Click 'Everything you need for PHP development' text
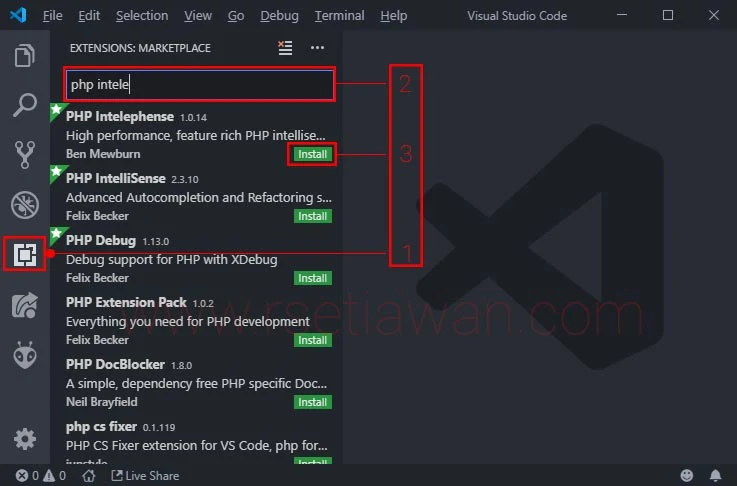The height and width of the screenshot is (486, 737). [x=188, y=321]
